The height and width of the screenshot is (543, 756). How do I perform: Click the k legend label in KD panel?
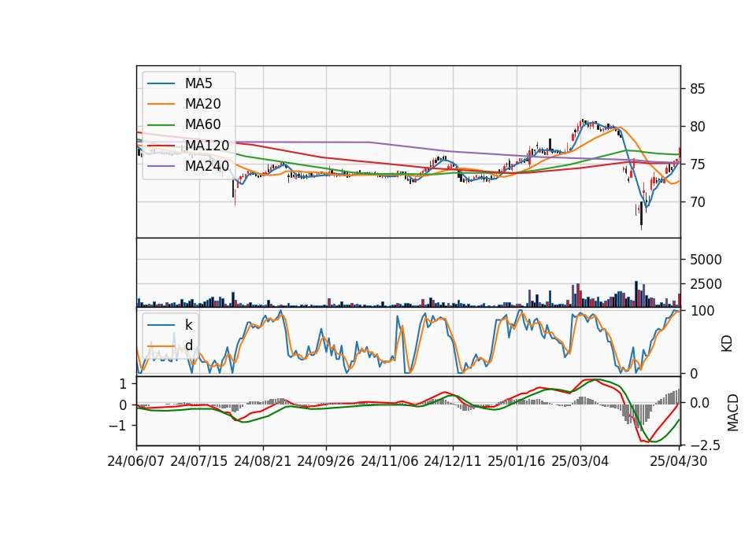point(188,325)
